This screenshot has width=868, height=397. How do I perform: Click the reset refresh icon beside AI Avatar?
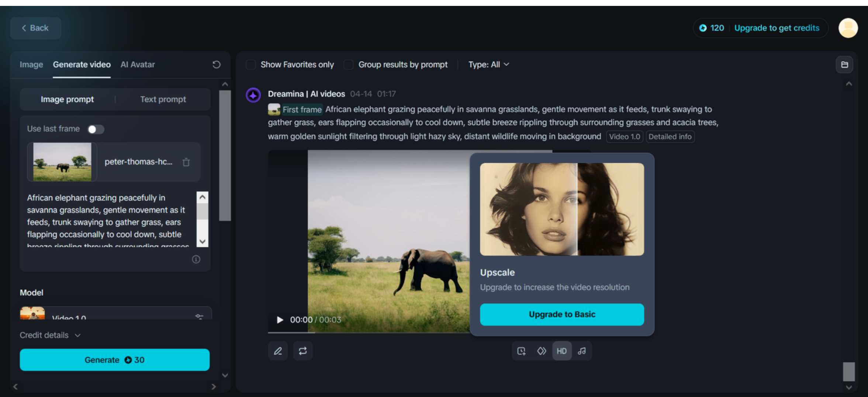[x=217, y=65]
